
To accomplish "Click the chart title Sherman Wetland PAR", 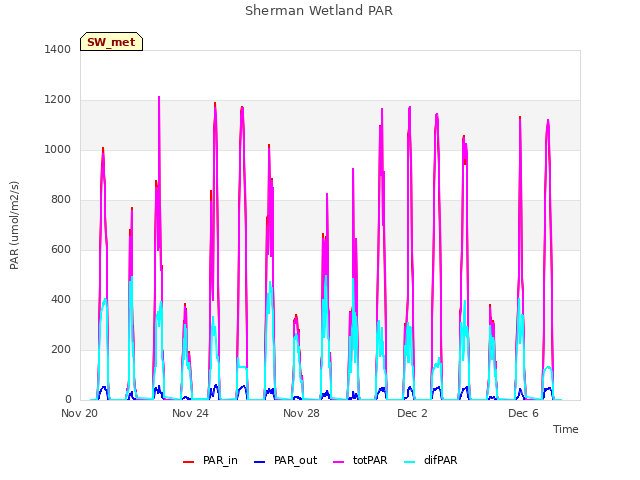I will click(x=319, y=11).
